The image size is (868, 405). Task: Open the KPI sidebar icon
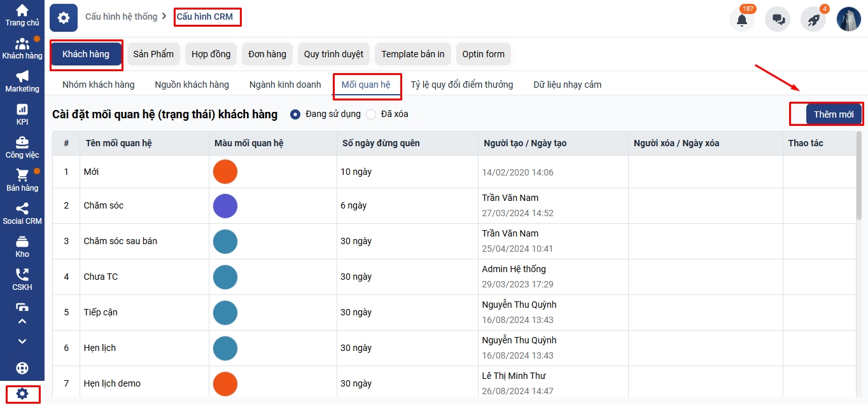22,114
